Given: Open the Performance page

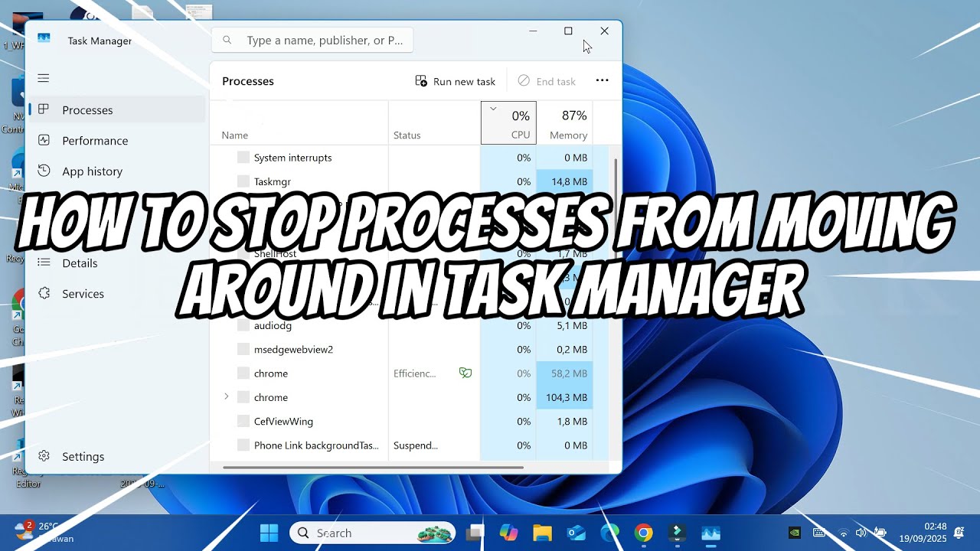Looking at the screenshot, I should [x=116, y=140].
